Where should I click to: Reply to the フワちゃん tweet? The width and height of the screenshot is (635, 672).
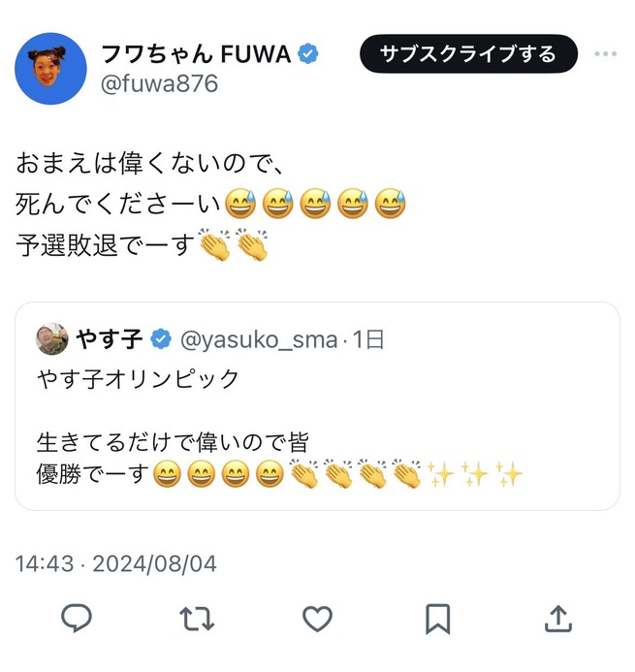pyautogui.click(x=77, y=618)
